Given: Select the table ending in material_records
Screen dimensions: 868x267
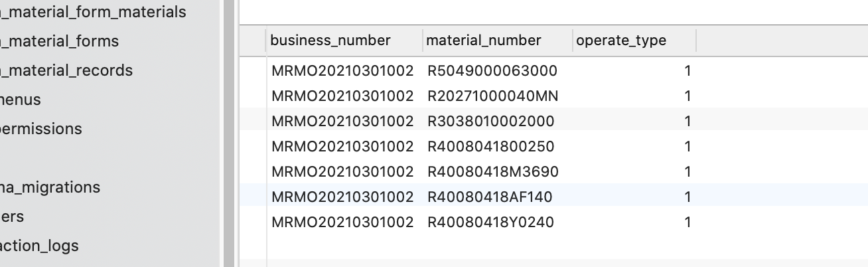Looking at the screenshot, I should [66, 70].
